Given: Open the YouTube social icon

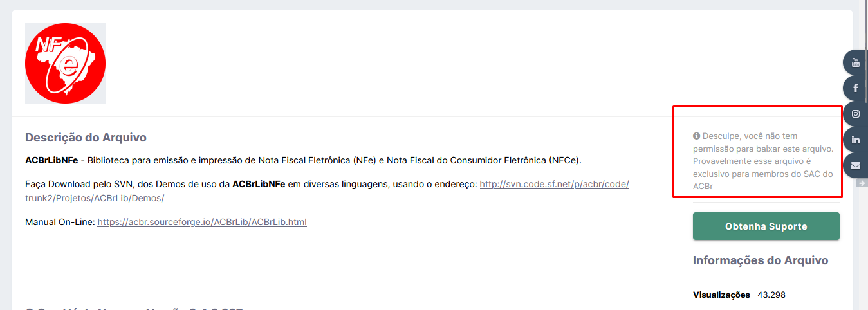Looking at the screenshot, I should (x=856, y=62).
